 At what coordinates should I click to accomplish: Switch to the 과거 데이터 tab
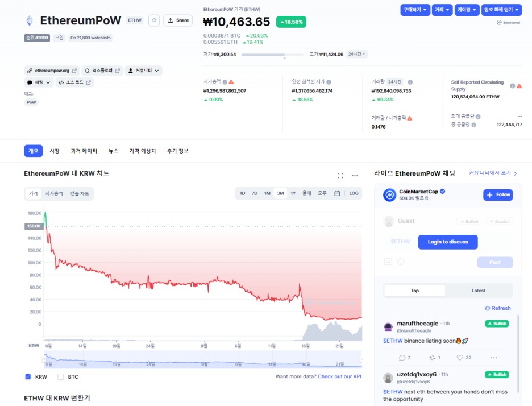(84, 151)
